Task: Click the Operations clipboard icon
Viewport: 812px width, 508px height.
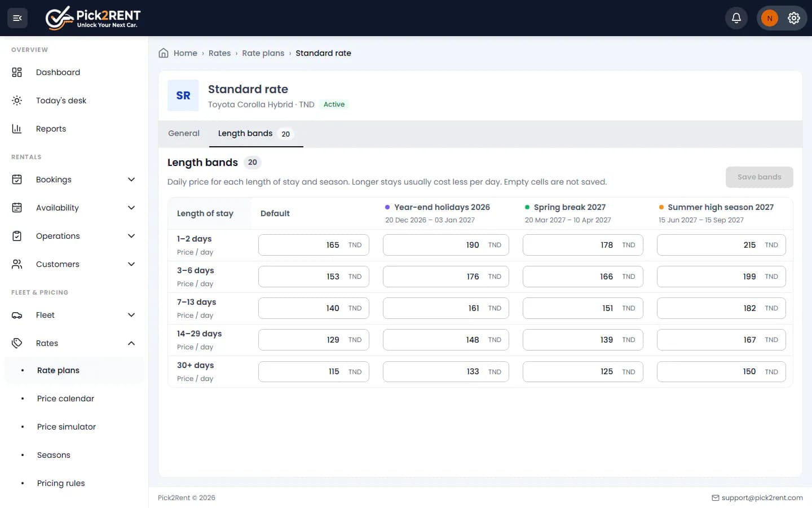Action: tap(17, 236)
